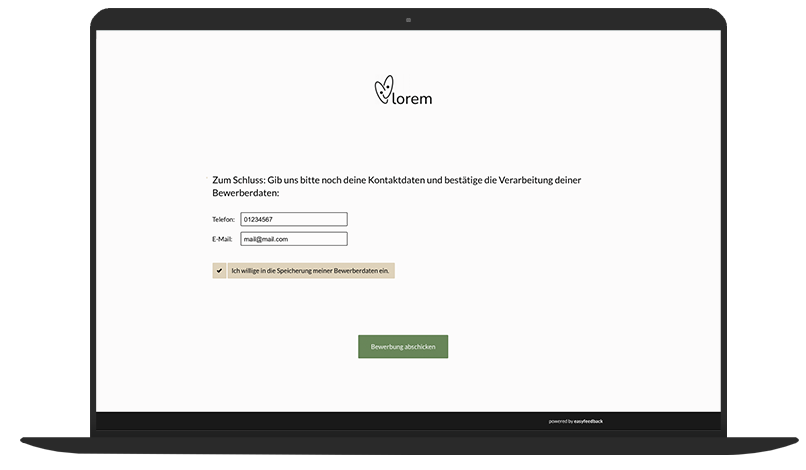Submit with the Bewerbung abschicken button

pyautogui.click(x=403, y=347)
